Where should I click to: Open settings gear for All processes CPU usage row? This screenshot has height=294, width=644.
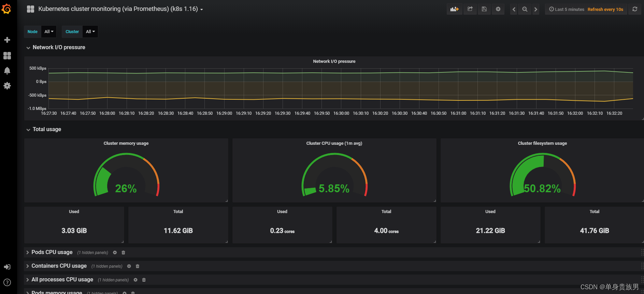135,280
